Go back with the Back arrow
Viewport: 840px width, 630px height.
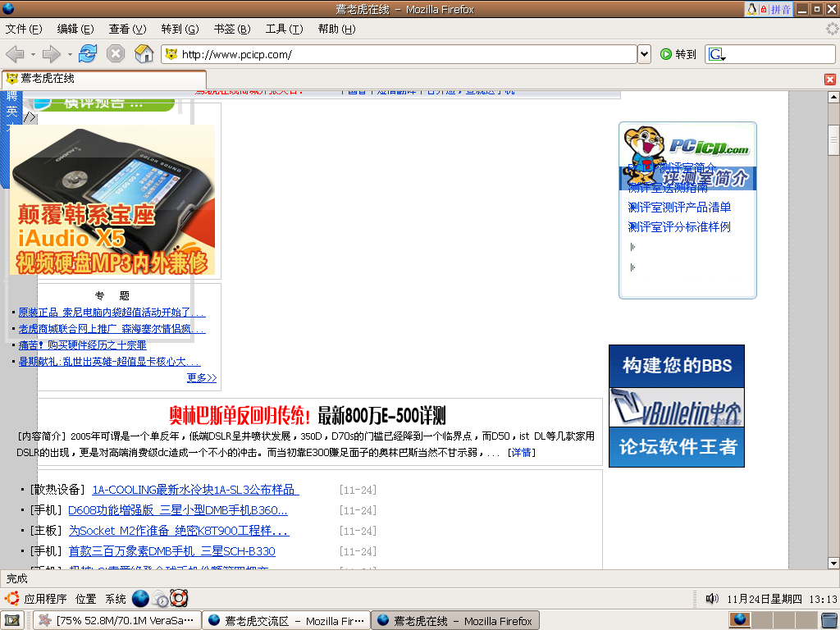[15, 53]
